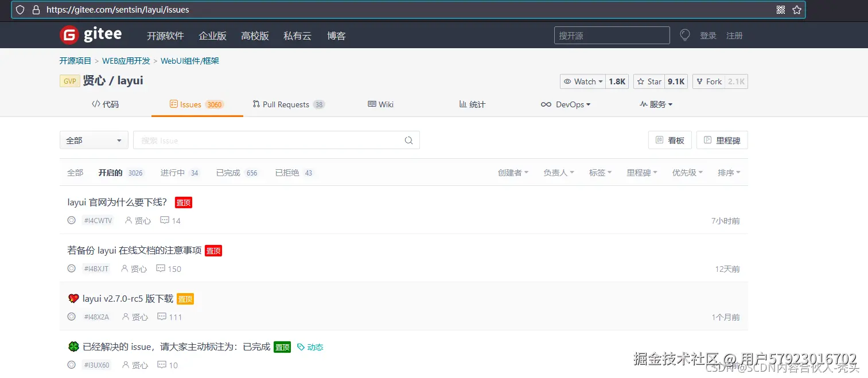Open the 服务 dropdown tab
The height and width of the screenshot is (378, 868).
656,104
